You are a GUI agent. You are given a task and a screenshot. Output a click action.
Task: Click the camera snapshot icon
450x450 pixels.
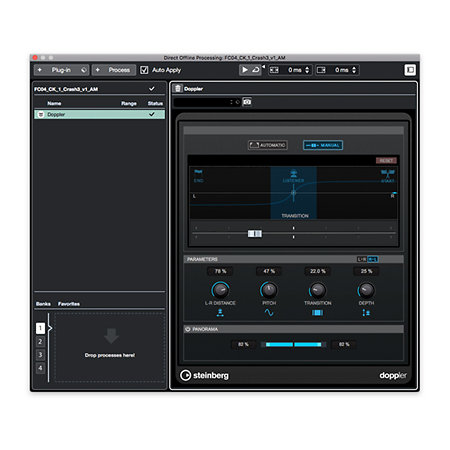point(247,102)
